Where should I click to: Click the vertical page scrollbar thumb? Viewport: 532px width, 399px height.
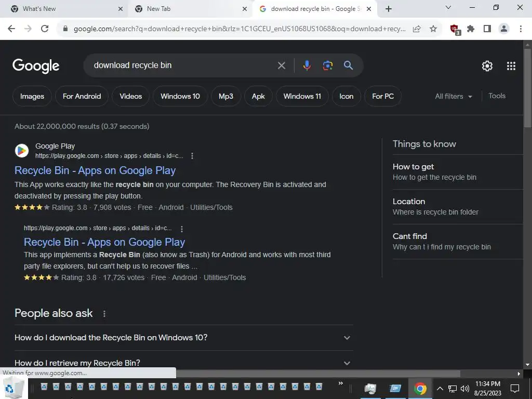tap(527, 88)
